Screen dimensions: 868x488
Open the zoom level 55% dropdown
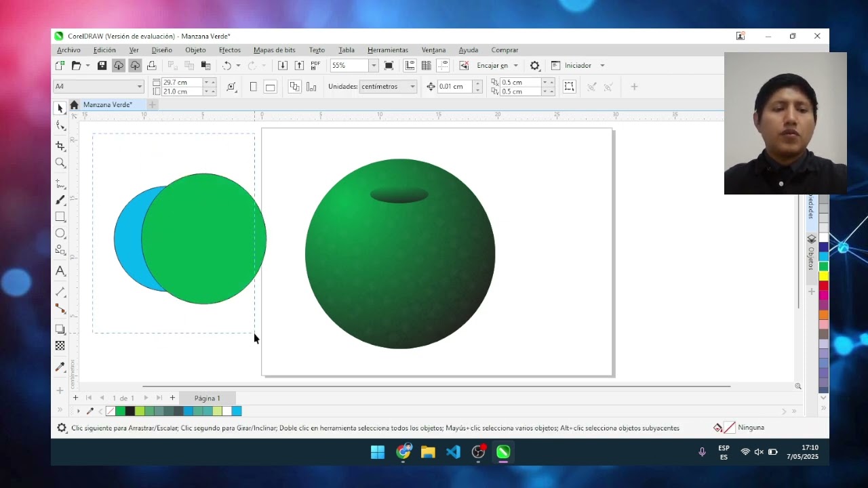pos(373,66)
